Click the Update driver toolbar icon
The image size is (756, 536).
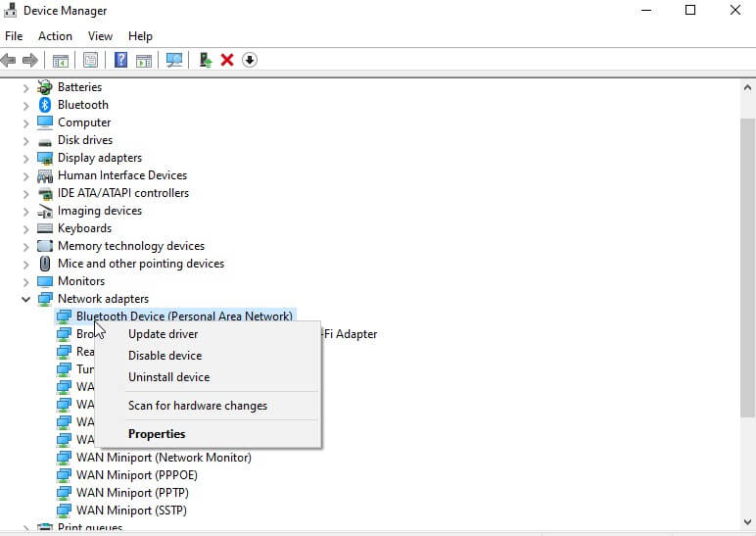[206, 61]
